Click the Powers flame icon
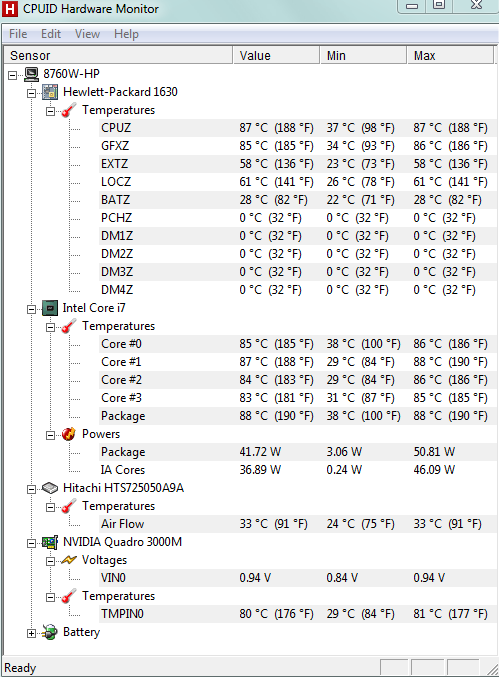The height and width of the screenshot is (677, 499). tap(69, 434)
